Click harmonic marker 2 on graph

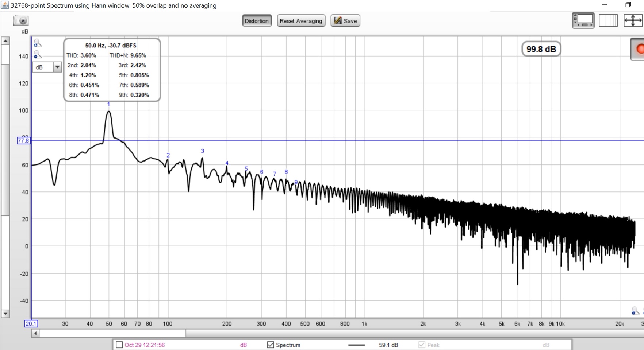click(168, 155)
